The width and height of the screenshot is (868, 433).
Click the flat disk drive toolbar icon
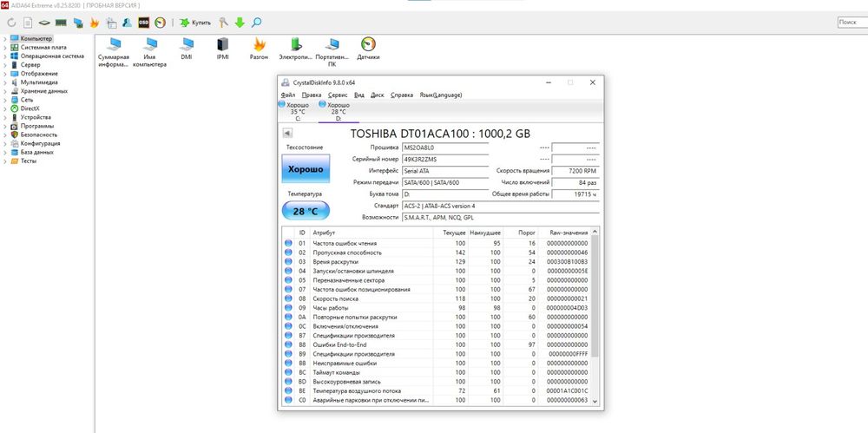click(x=44, y=23)
